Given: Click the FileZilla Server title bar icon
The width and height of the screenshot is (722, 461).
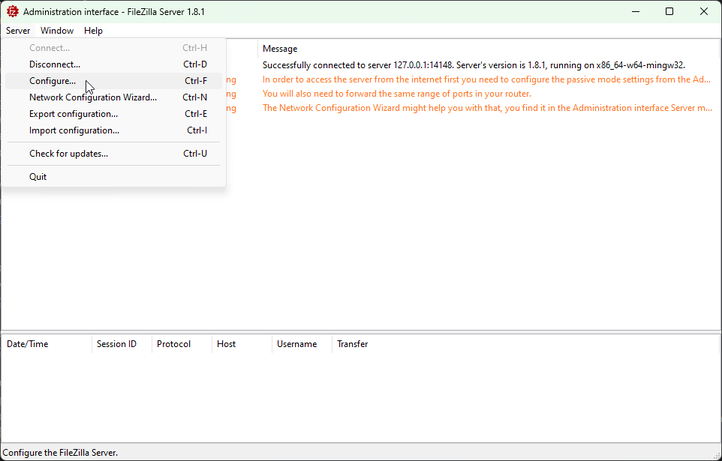Looking at the screenshot, I should coord(12,12).
